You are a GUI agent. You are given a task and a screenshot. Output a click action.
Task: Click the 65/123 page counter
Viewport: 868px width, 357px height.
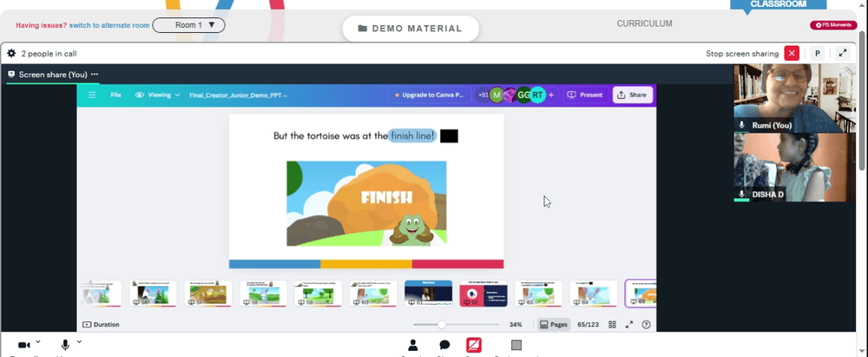pyautogui.click(x=588, y=324)
